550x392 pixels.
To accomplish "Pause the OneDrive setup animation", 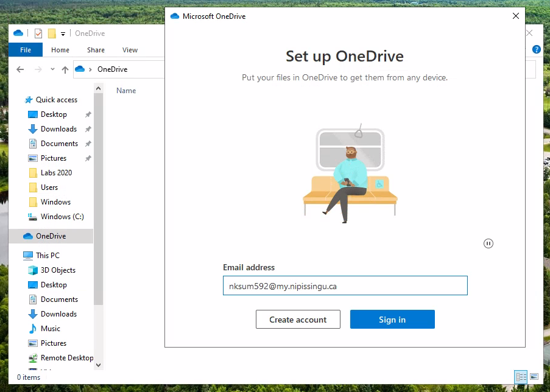I will [488, 243].
